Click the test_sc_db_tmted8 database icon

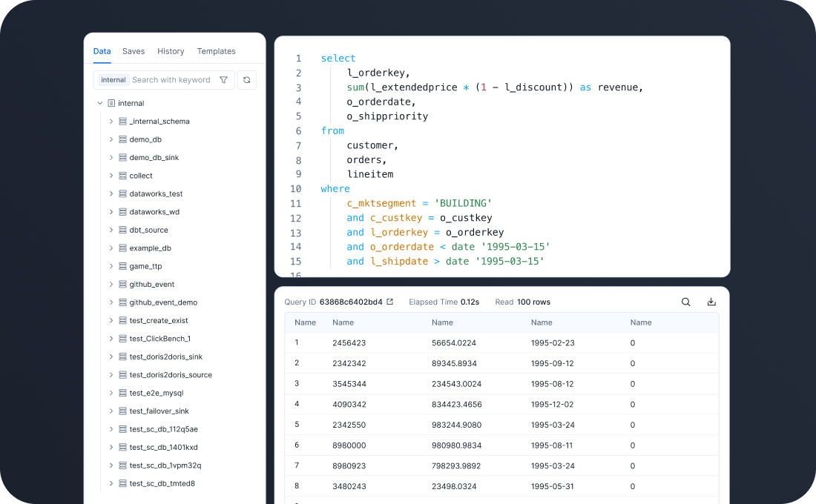(123, 483)
